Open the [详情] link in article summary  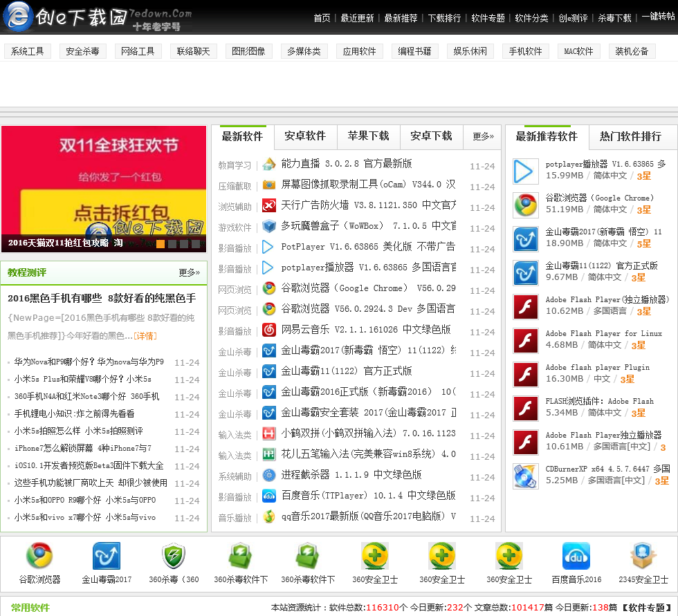tap(145, 335)
